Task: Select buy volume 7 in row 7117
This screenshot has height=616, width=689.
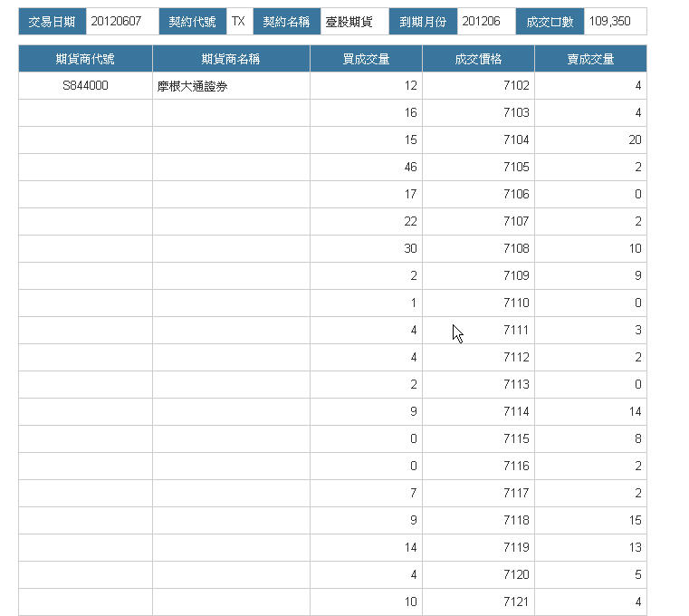Action: point(414,493)
